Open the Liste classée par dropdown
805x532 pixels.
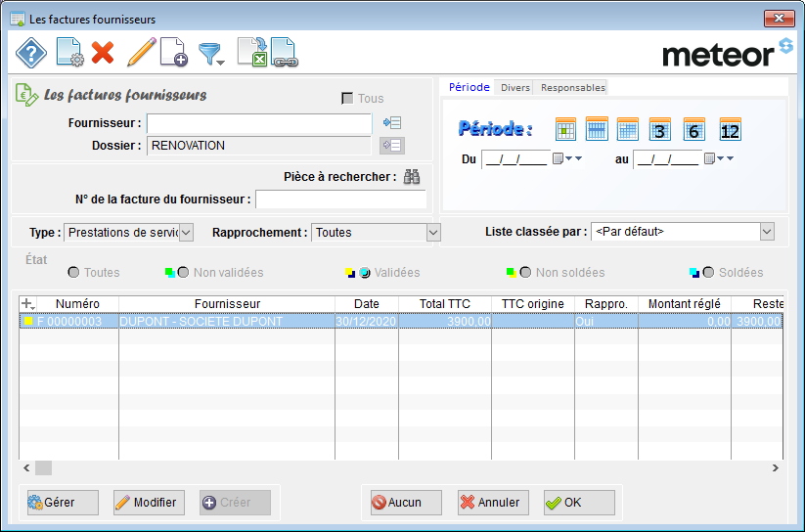(767, 232)
